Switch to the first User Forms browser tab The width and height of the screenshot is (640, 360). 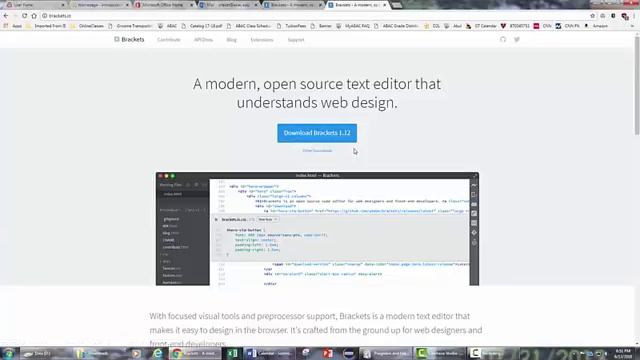pyautogui.click(x=36, y=5)
